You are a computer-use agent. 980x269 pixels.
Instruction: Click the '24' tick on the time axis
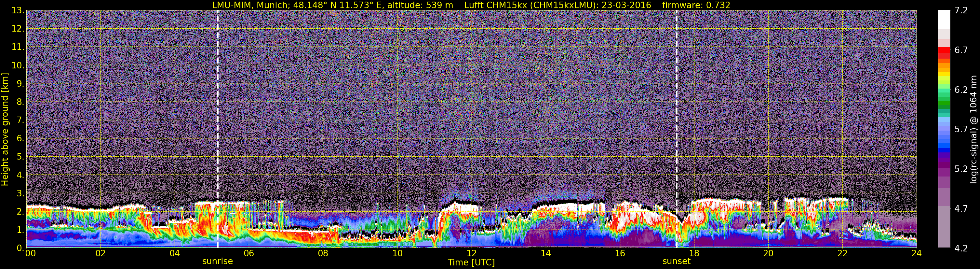[x=917, y=253]
